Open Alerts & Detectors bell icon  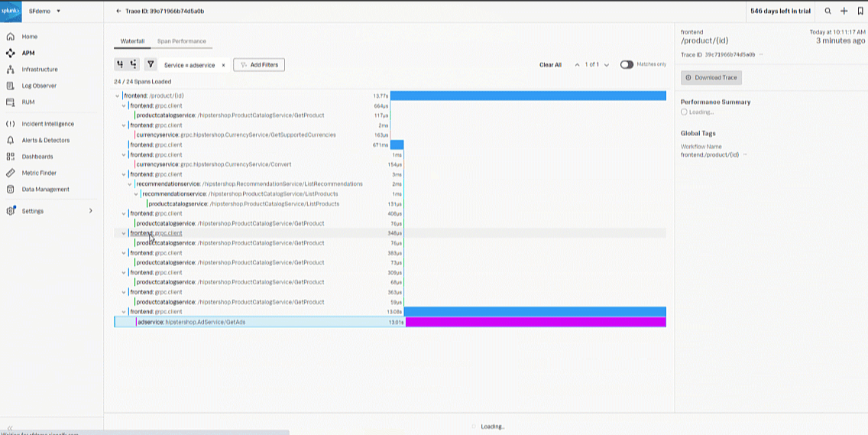[x=11, y=141]
